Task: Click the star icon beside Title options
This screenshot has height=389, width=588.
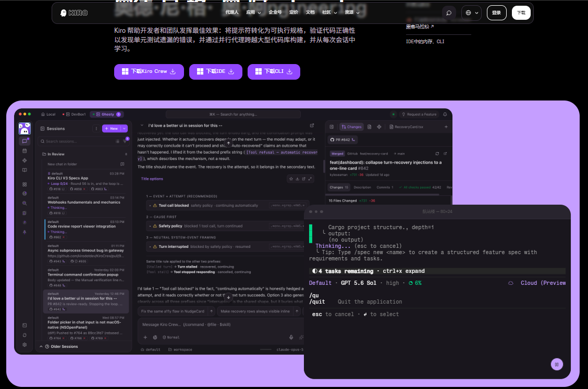Action: [x=291, y=179]
